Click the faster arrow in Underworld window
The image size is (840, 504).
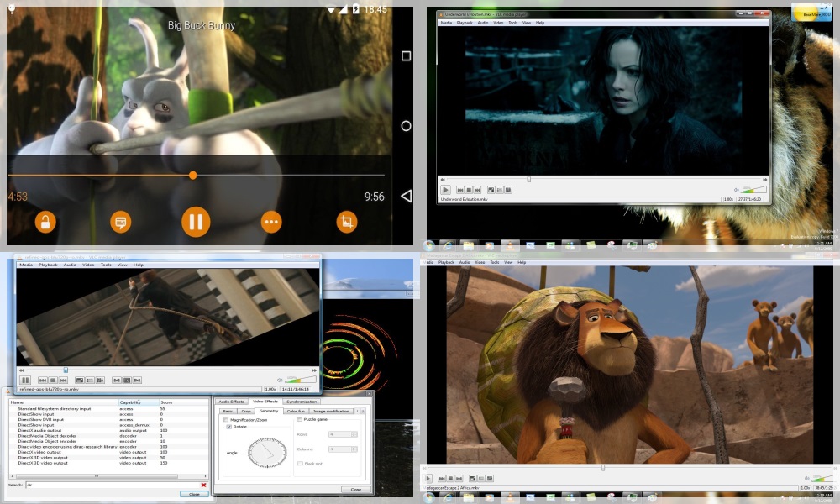[x=765, y=180]
